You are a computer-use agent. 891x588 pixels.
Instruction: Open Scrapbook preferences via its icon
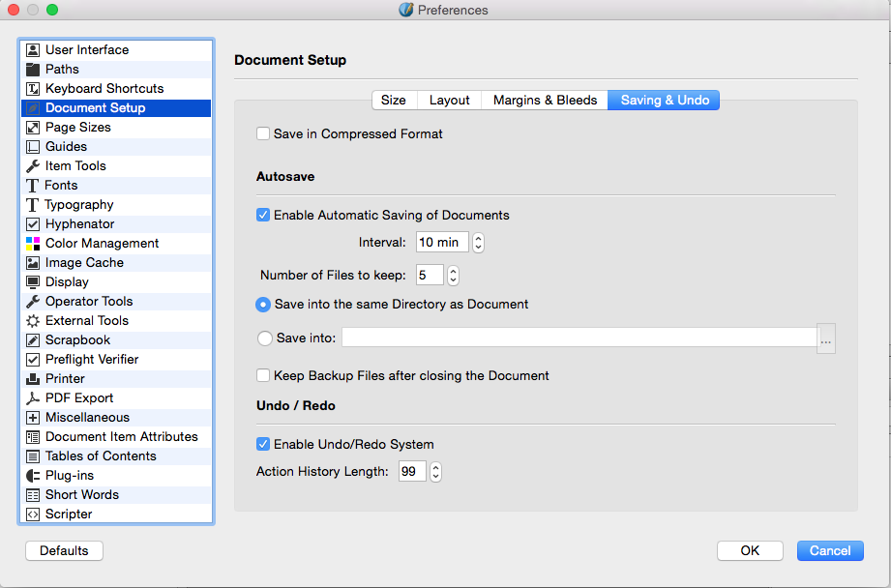click(33, 340)
